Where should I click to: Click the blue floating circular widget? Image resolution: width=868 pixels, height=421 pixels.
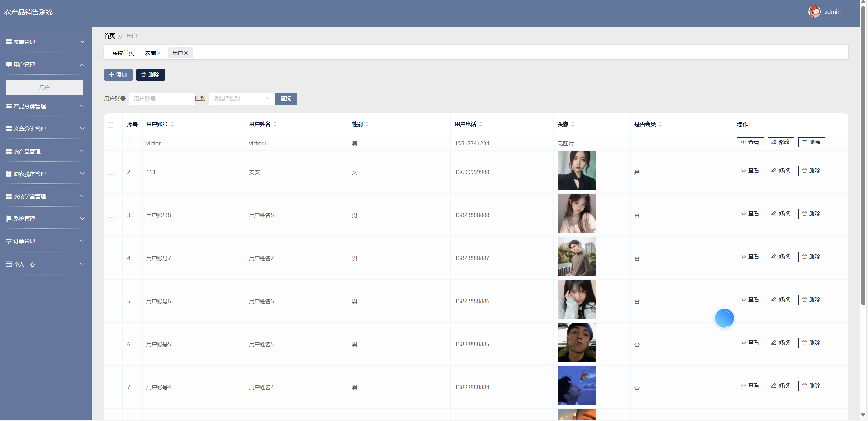click(724, 318)
